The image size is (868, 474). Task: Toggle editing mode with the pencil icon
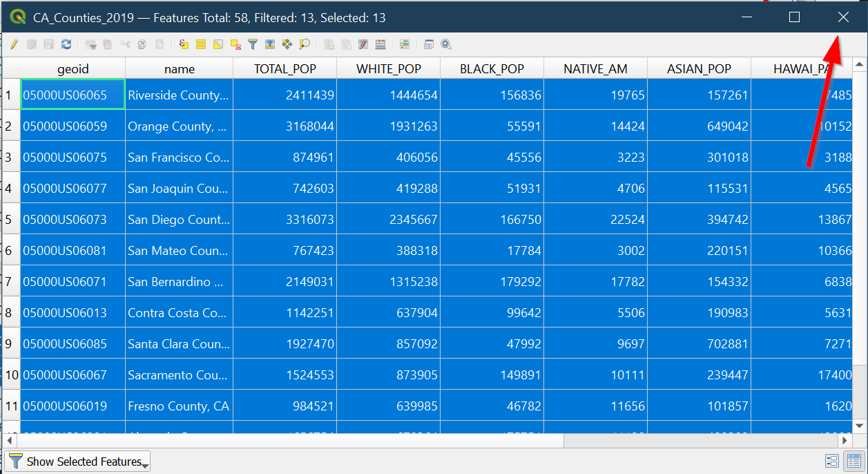[14, 44]
